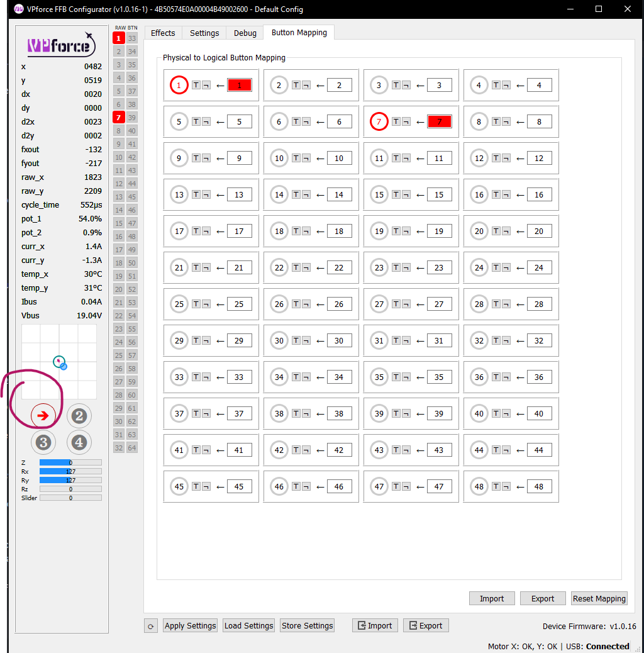Click the joystick position plot
This screenshot has width=644, height=653.
[59, 362]
